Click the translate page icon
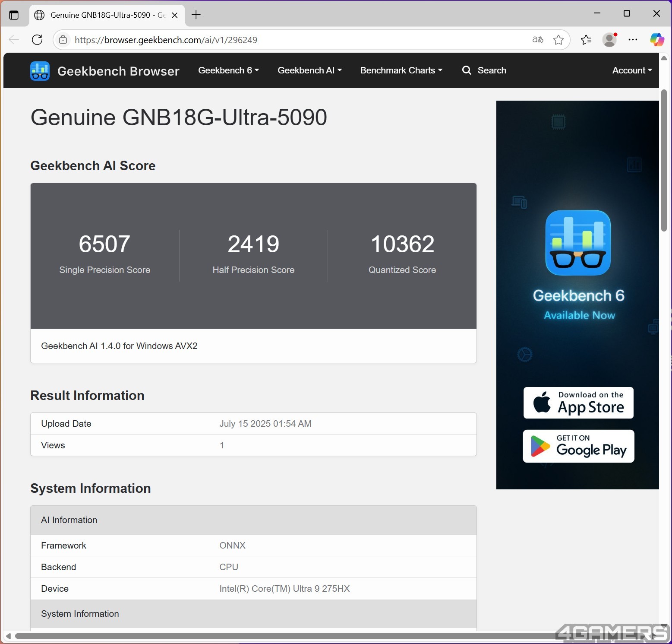The image size is (672, 644). coord(537,40)
